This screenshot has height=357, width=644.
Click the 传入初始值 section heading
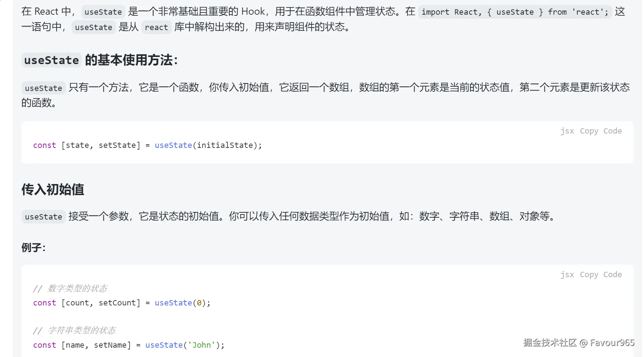[x=53, y=189]
